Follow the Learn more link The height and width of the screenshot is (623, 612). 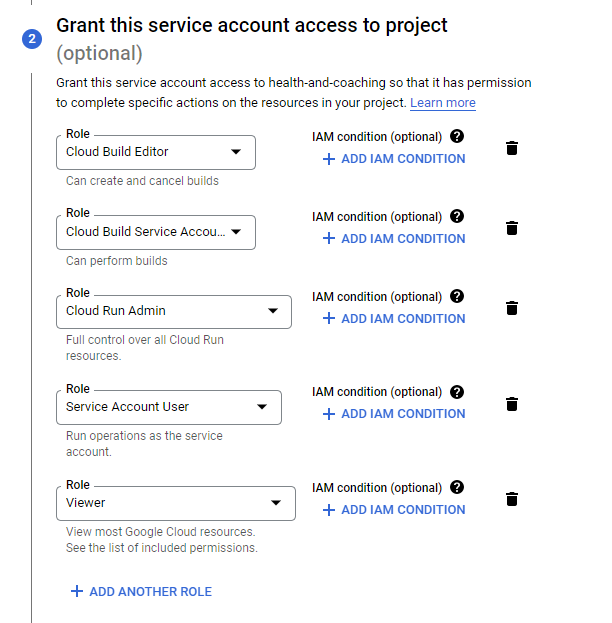(443, 103)
